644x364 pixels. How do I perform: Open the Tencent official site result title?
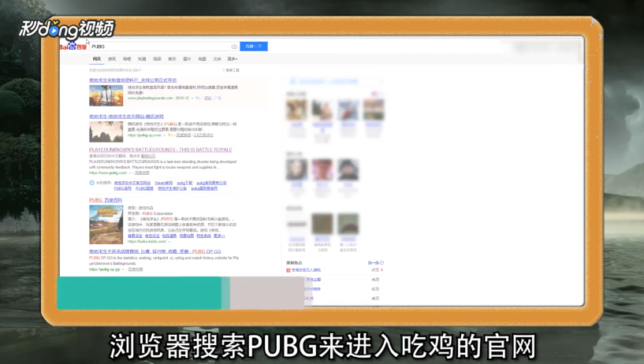tap(126, 117)
